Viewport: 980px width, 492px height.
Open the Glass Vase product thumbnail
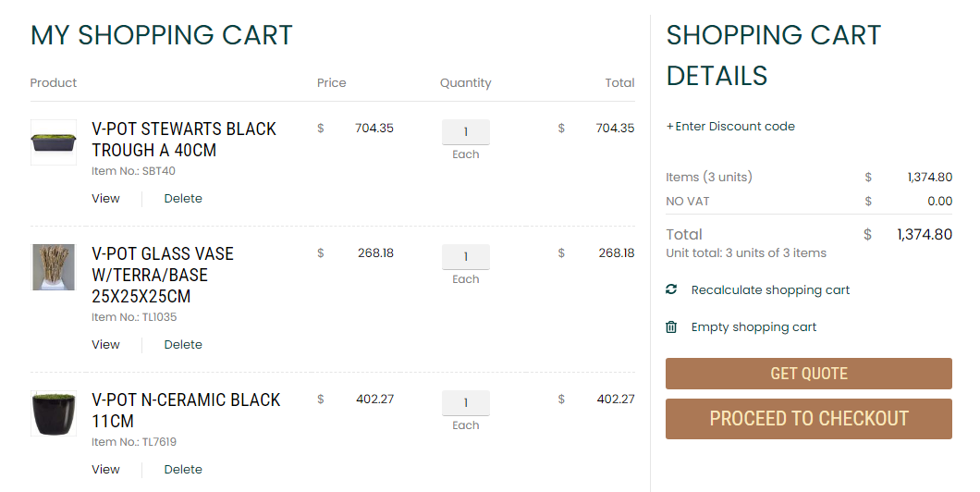54,267
